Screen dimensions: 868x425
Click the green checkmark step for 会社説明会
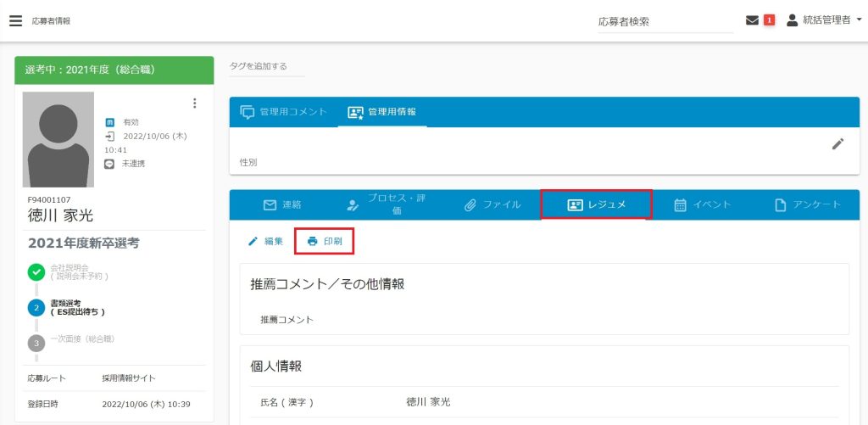(x=36, y=272)
